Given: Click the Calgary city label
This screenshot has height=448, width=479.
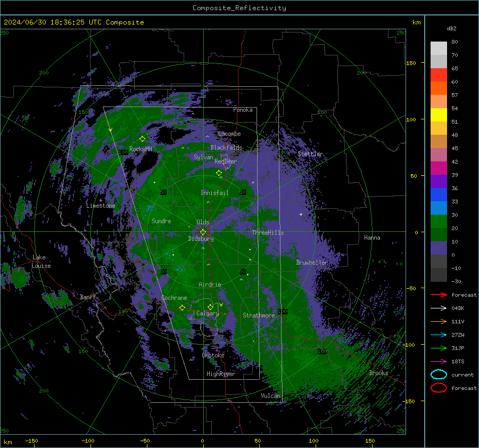Looking at the screenshot, I should 208,313.
